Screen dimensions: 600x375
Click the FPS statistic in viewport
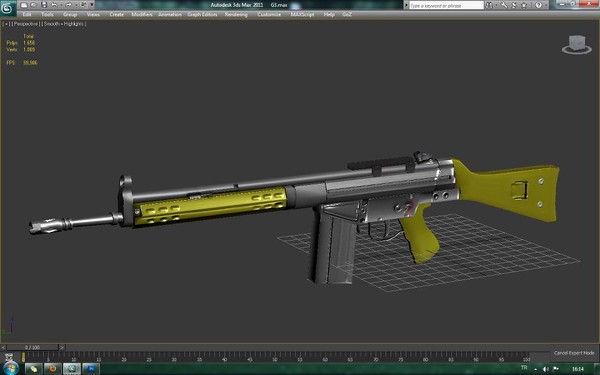pos(22,63)
